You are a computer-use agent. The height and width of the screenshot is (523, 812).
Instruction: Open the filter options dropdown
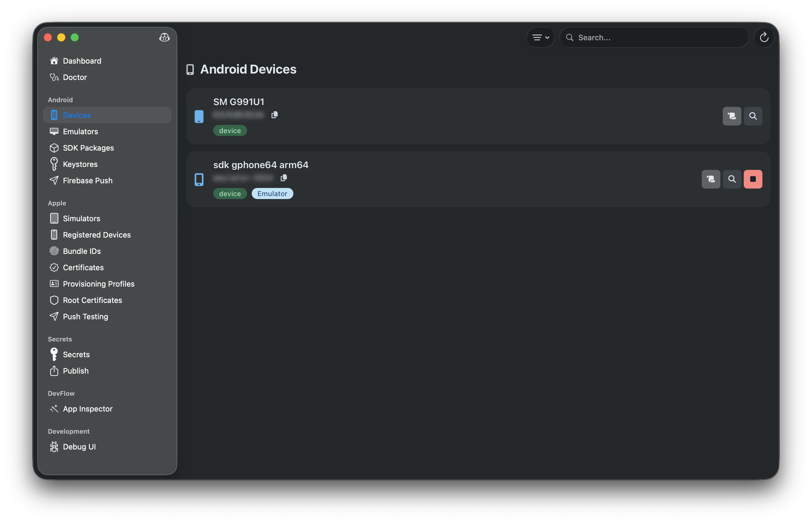540,37
